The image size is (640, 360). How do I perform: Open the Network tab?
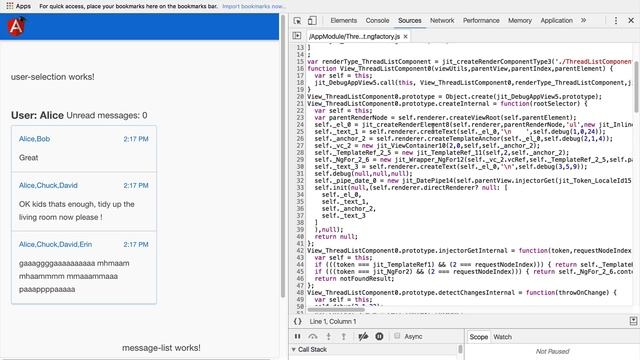tap(442, 20)
